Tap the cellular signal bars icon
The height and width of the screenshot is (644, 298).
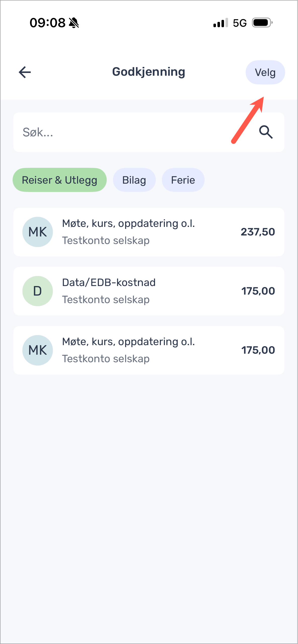tap(220, 23)
